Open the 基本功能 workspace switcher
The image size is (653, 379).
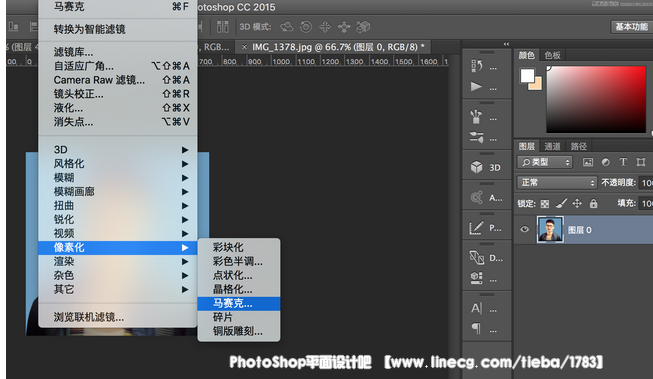point(631,27)
